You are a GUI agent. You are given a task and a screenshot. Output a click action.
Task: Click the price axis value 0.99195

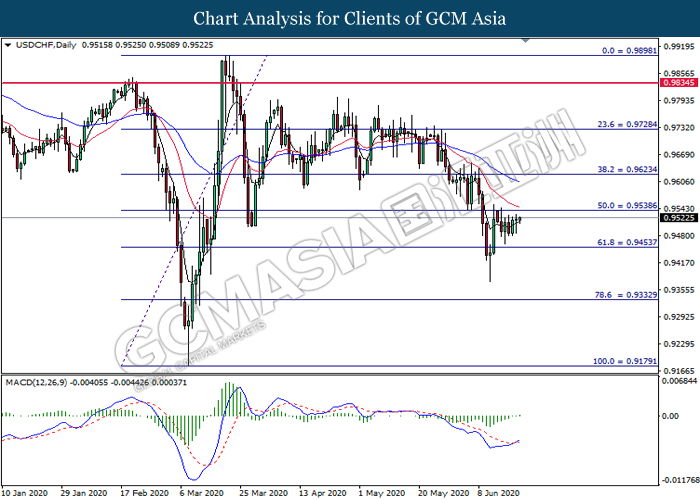coord(679,46)
